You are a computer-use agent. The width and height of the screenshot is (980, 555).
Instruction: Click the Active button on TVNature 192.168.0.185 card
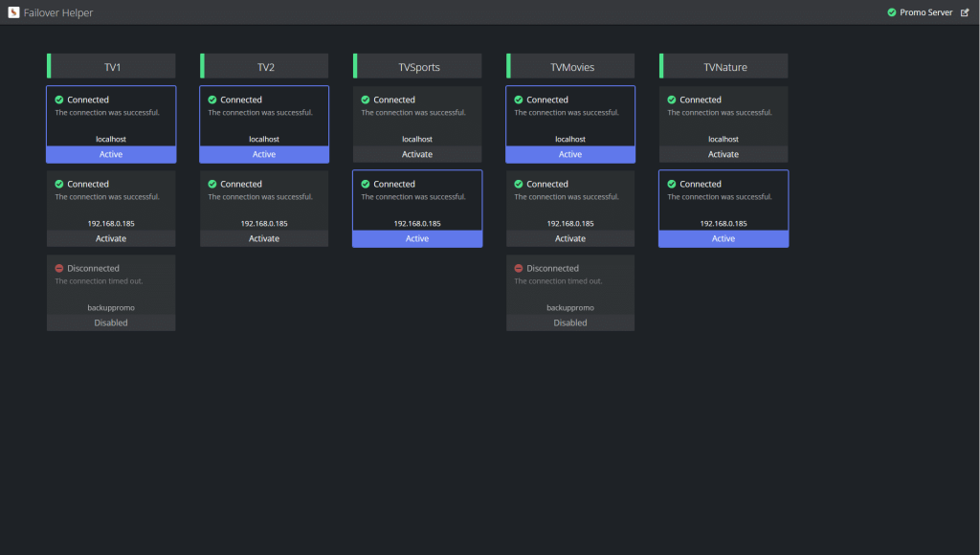[x=724, y=238]
